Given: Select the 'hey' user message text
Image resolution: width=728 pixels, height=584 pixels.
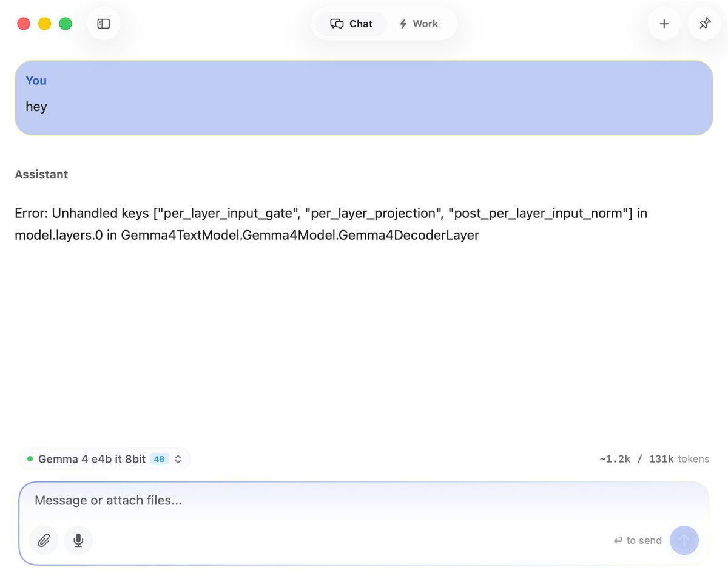Looking at the screenshot, I should coord(36,107).
